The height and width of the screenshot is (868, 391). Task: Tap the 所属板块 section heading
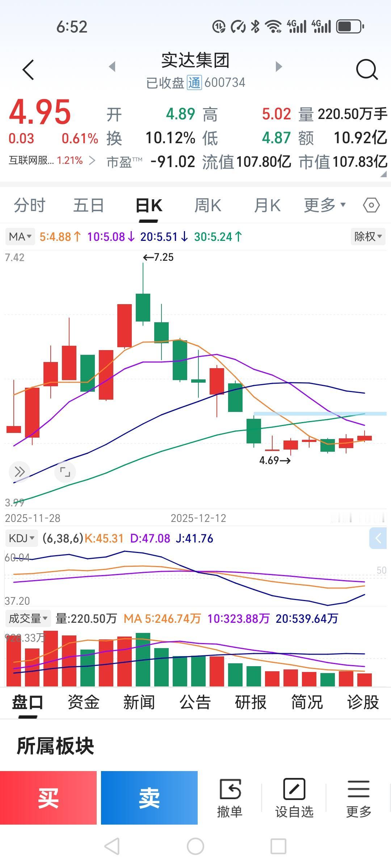55,746
